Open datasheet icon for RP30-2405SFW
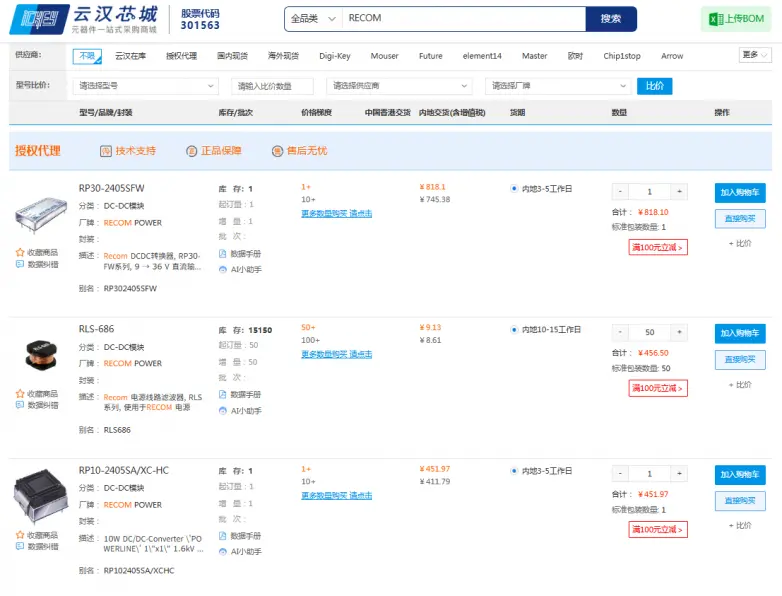782x596 pixels. click(x=222, y=254)
